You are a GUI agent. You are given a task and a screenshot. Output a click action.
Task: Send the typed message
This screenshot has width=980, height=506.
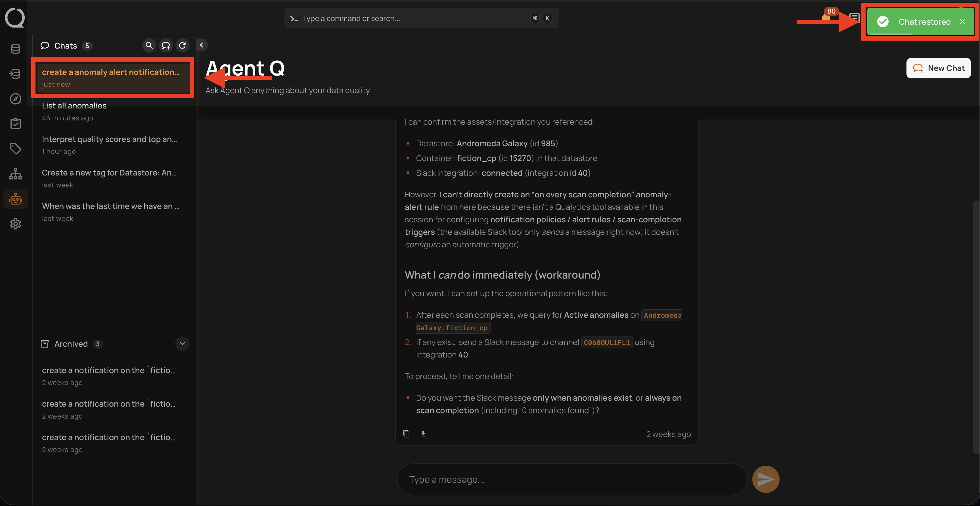[766, 479]
